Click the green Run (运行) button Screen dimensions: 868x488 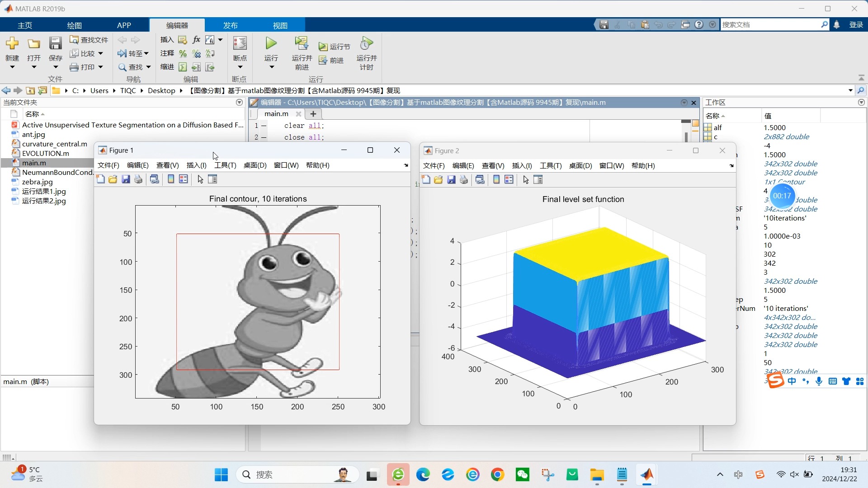(271, 44)
